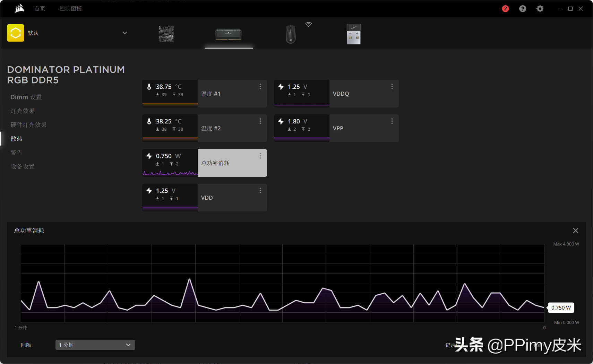
Task: Click the Min 0.000 W label
Action: 567,322
